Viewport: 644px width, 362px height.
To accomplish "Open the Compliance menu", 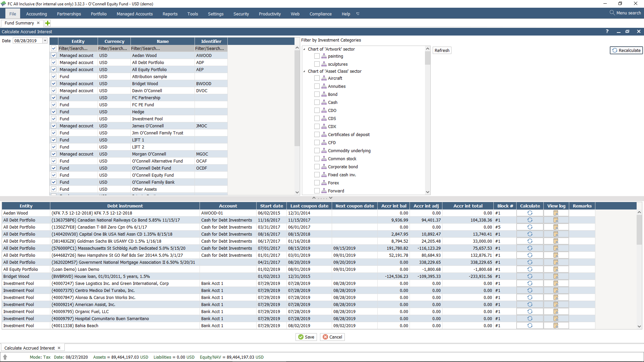I will point(320,14).
